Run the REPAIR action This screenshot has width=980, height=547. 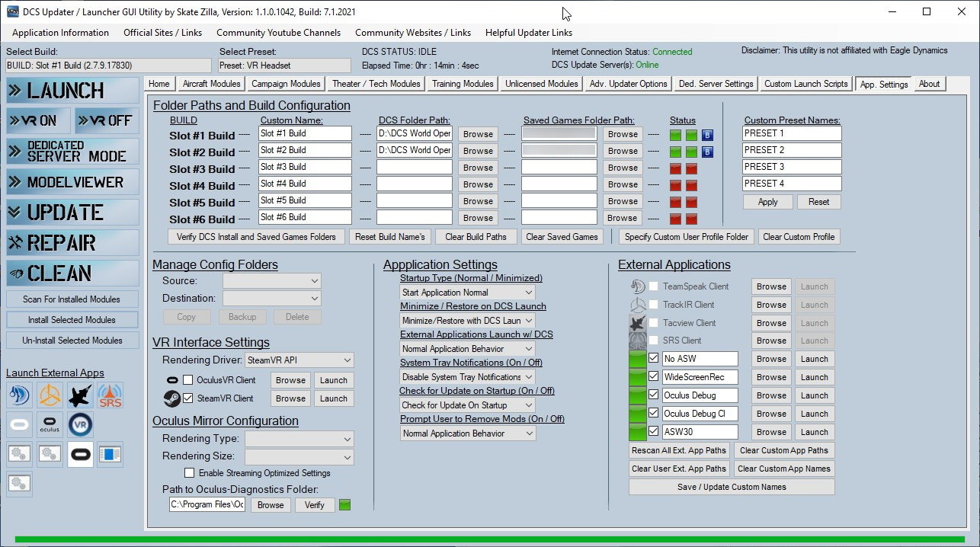pos(73,243)
